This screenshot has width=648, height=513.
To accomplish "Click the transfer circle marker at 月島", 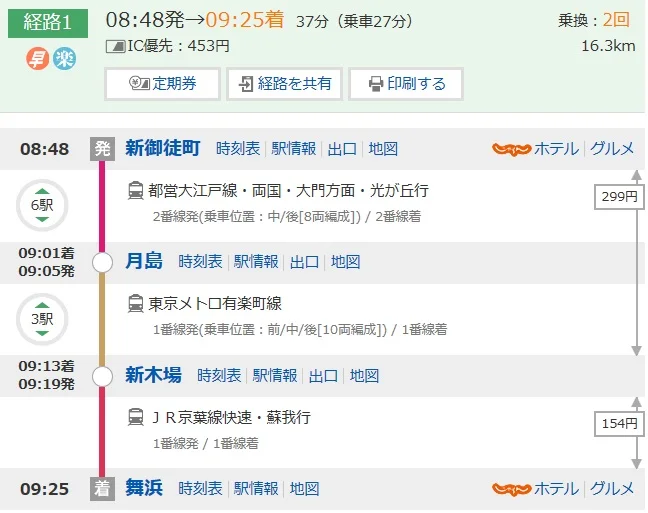I will (102, 262).
